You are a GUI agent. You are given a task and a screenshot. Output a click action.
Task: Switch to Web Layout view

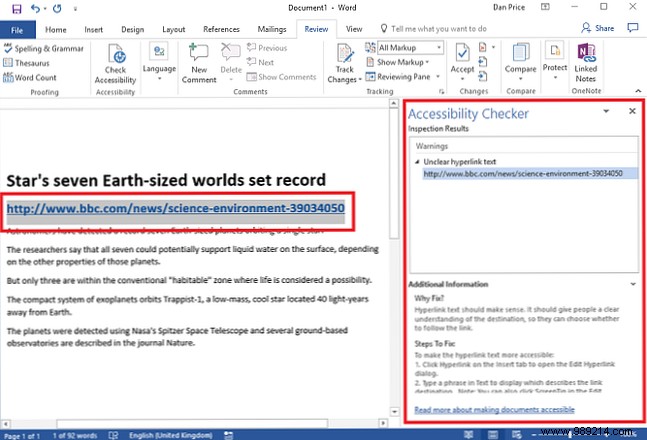click(517, 435)
